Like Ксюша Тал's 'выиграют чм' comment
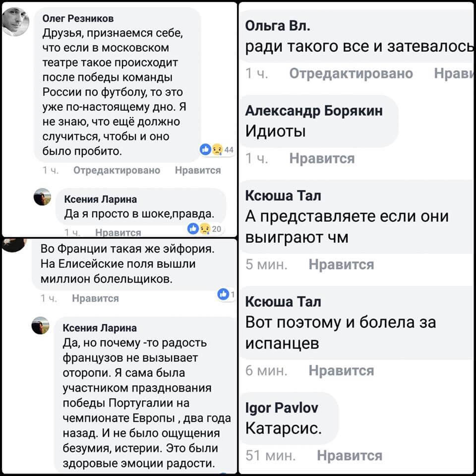Viewport: 476px width, 476px height. pyautogui.click(x=341, y=265)
